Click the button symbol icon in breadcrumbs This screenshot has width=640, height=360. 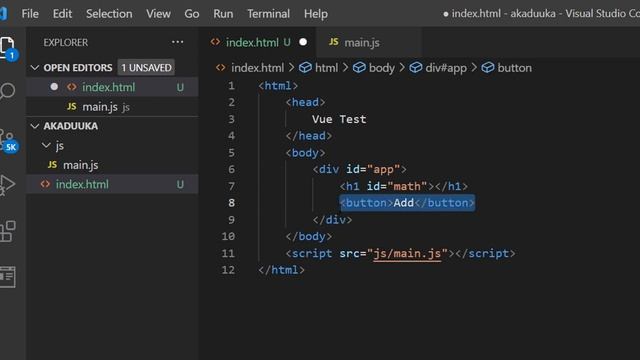click(x=487, y=67)
